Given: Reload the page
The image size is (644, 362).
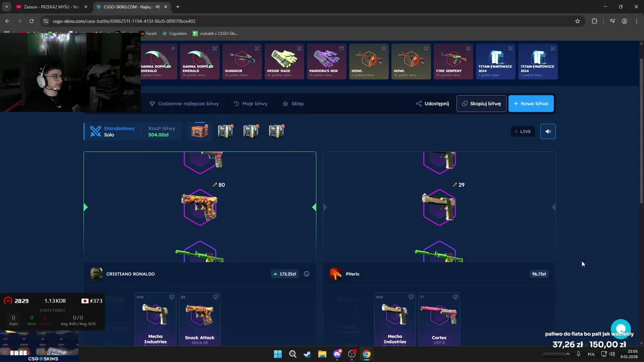Looking at the screenshot, I should pos(31,21).
